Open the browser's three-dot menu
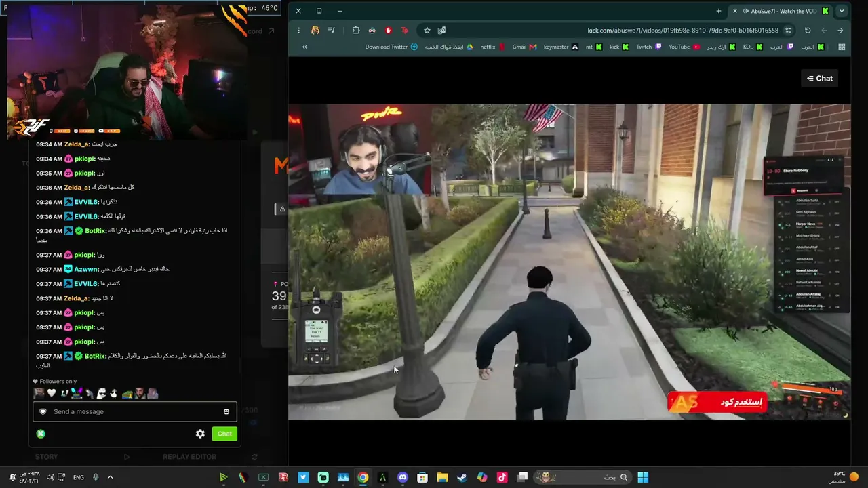The image size is (868, 488). [298, 30]
